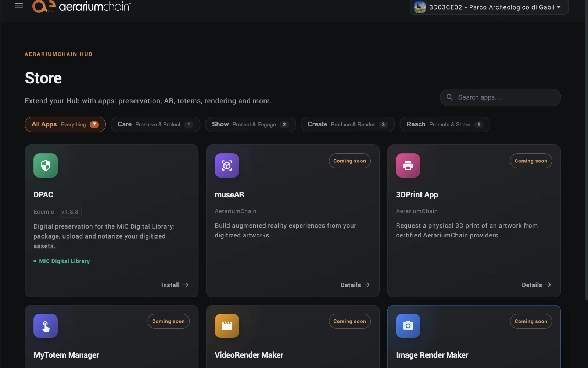
Task: Click the Coming soon badge on museAR
Action: [x=349, y=161]
